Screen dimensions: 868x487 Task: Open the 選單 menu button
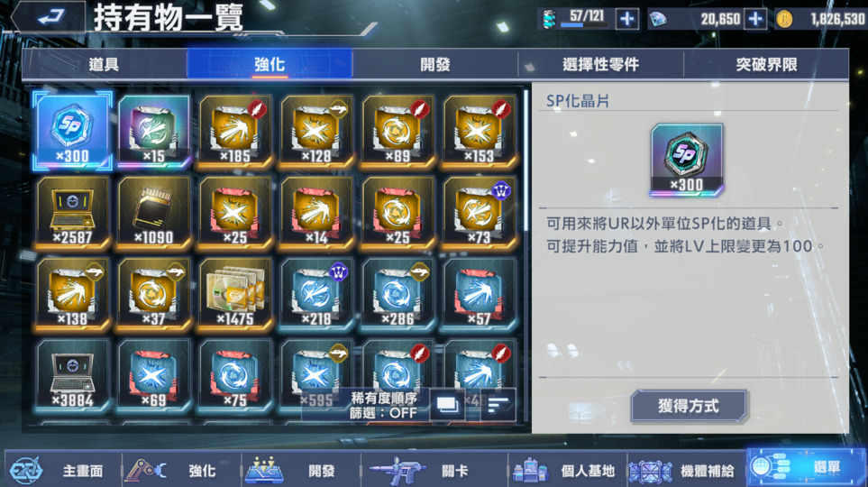point(806,468)
